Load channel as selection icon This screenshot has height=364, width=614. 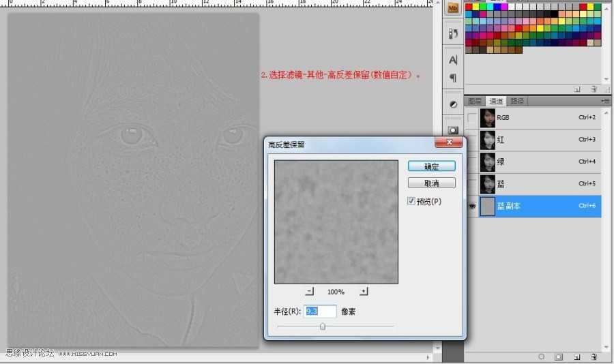click(542, 357)
